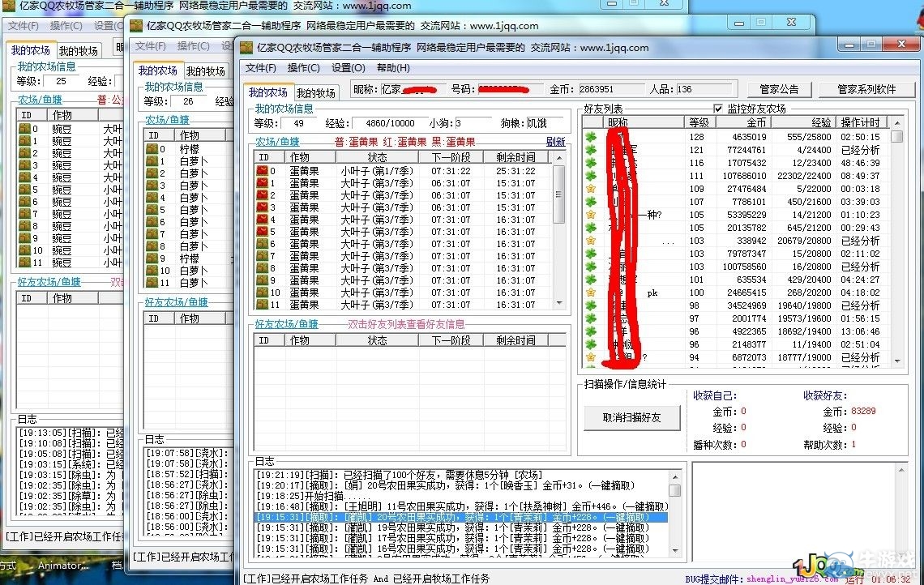Select log entry '[19:16:48][摘取]' about 扶桑神树
The width and height of the screenshot is (924, 585).
tap(462, 506)
